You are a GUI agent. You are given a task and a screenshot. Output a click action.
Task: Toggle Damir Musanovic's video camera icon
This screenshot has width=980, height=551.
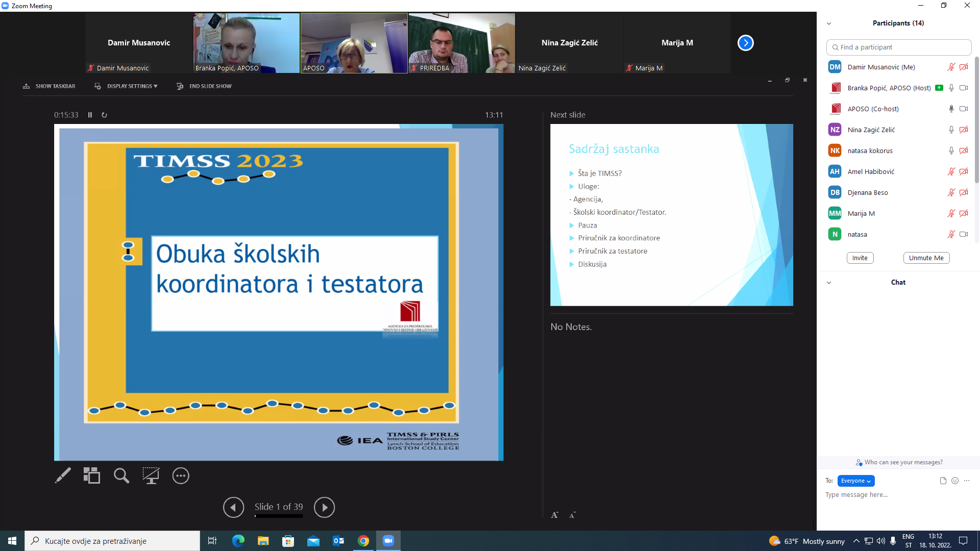(x=964, y=67)
